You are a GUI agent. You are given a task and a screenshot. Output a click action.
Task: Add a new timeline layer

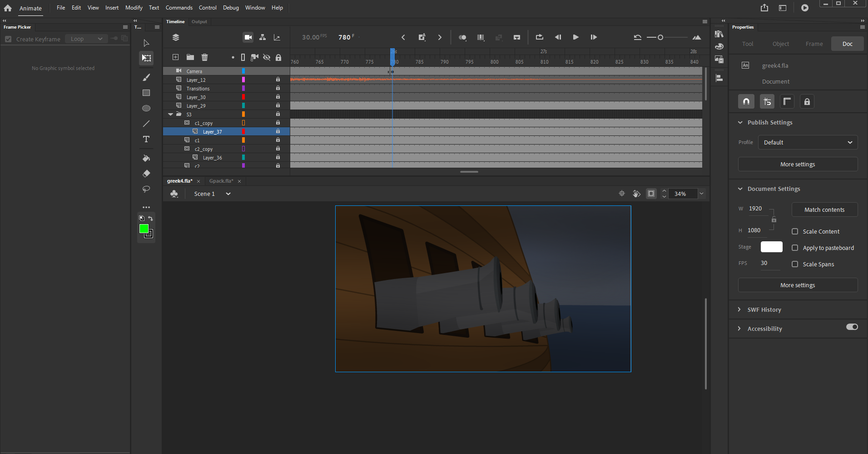tap(175, 57)
